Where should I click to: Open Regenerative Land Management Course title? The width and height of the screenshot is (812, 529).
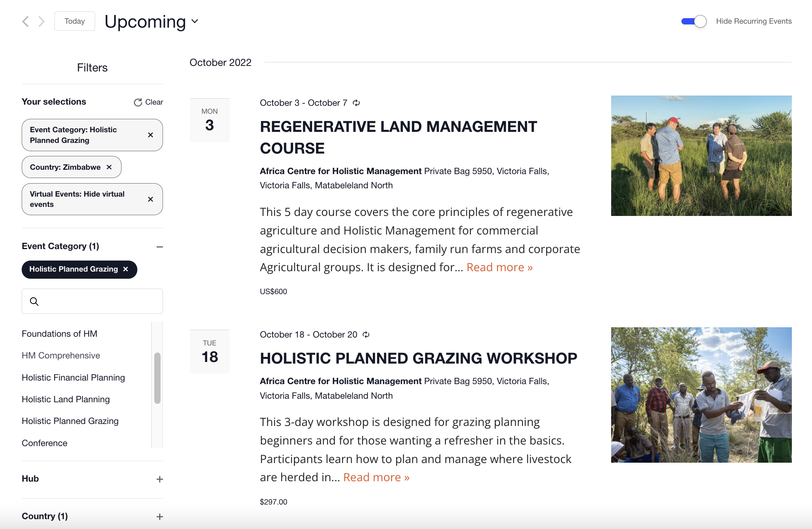[x=399, y=138]
